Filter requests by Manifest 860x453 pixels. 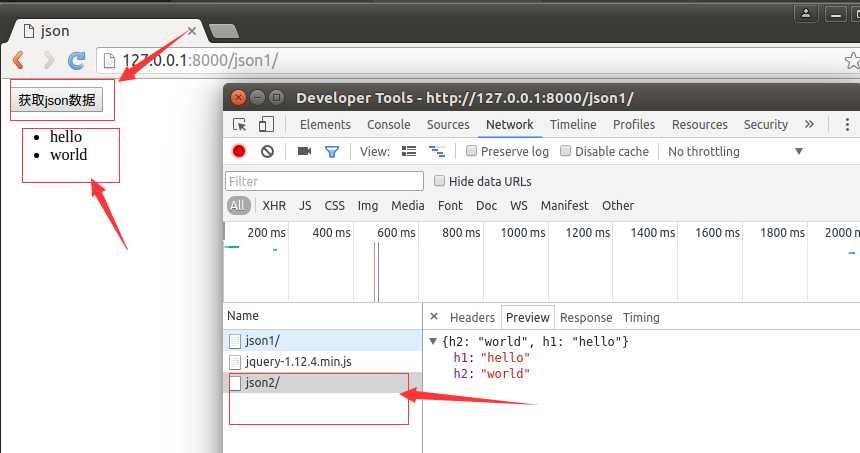click(564, 206)
